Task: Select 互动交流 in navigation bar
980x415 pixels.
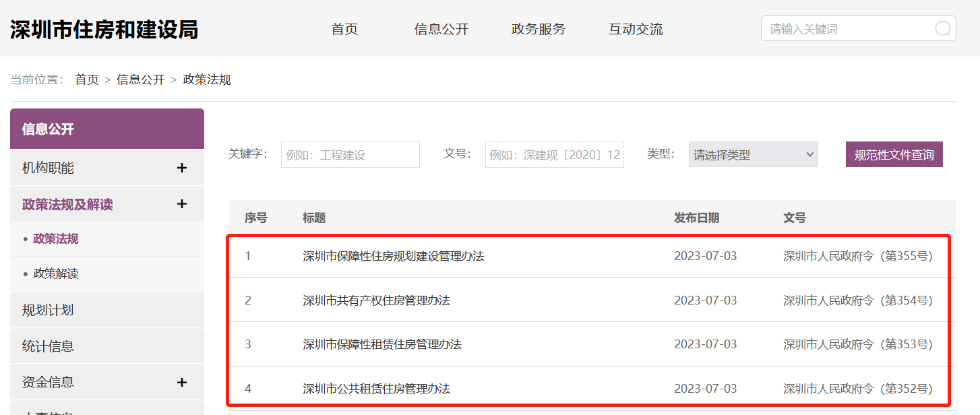Action: click(636, 29)
